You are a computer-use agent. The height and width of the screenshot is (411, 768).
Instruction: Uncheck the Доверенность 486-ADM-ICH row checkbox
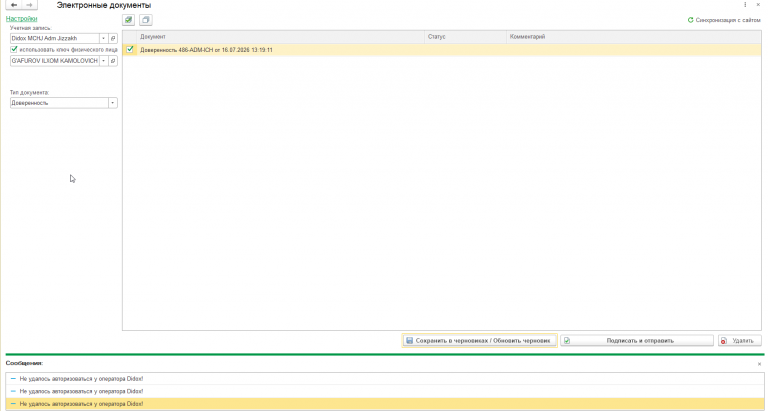pos(130,49)
